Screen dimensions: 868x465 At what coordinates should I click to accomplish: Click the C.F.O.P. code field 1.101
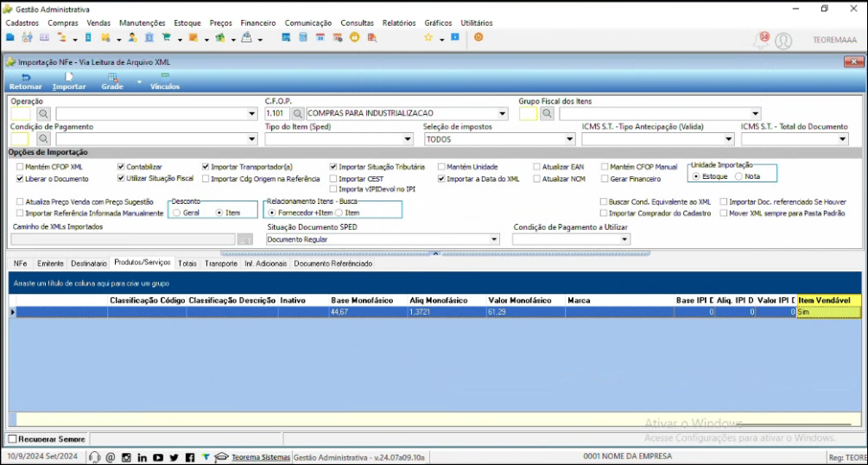coord(276,113)
